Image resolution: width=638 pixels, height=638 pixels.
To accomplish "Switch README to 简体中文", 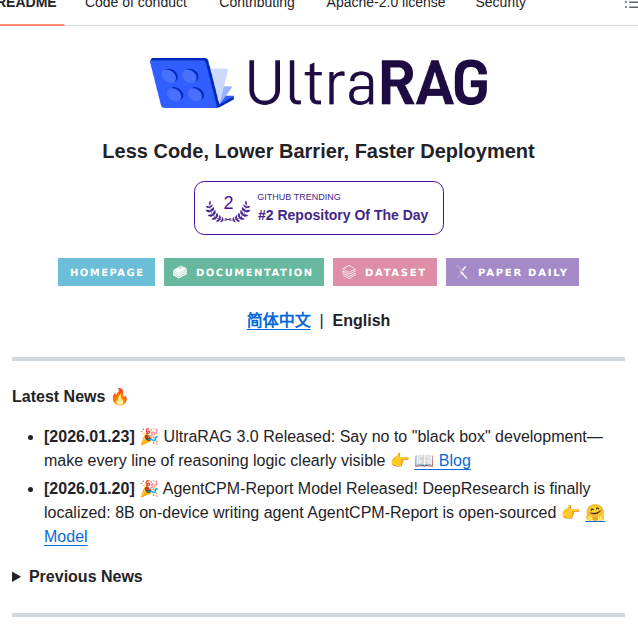I will [x=279, y=321].
